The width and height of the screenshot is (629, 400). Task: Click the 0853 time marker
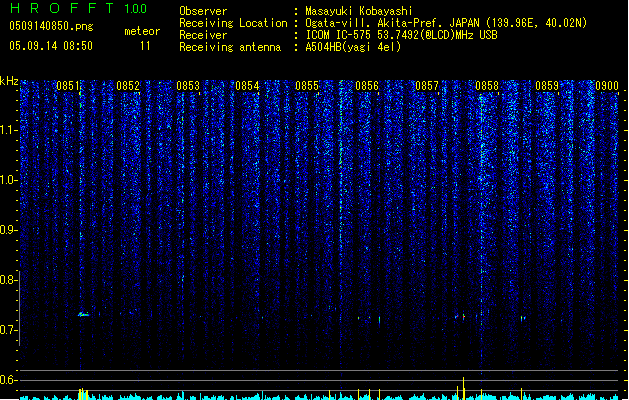(188, 86)
